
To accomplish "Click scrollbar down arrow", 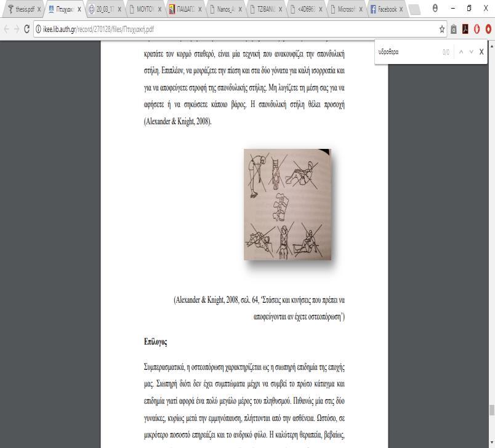I will [492, 443].
